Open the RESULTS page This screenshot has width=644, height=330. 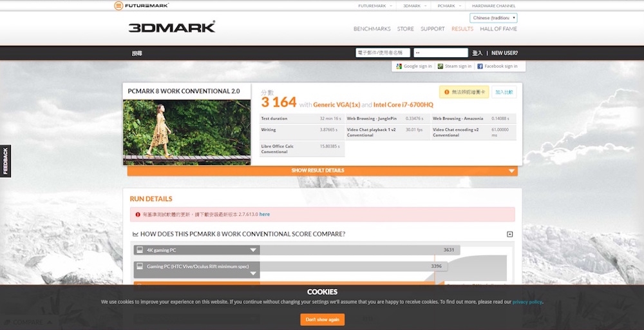click(x=462, y=29)
